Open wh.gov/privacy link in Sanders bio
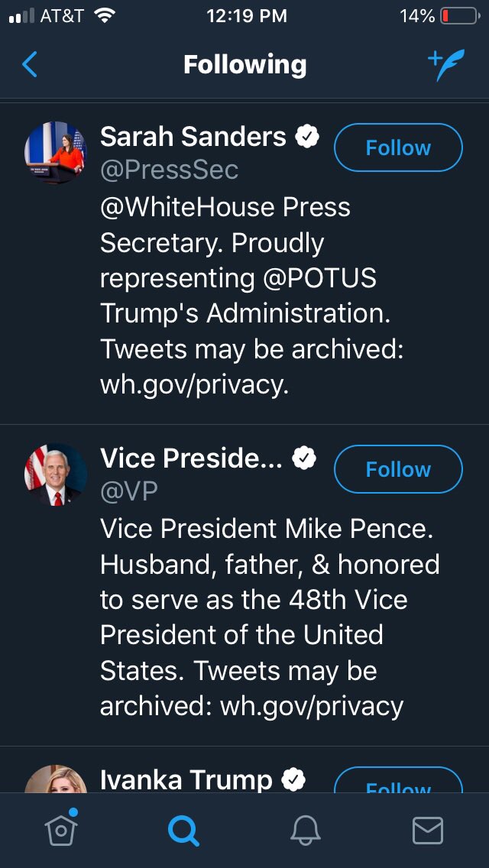The image size is (489, 868). pos(194,385)
